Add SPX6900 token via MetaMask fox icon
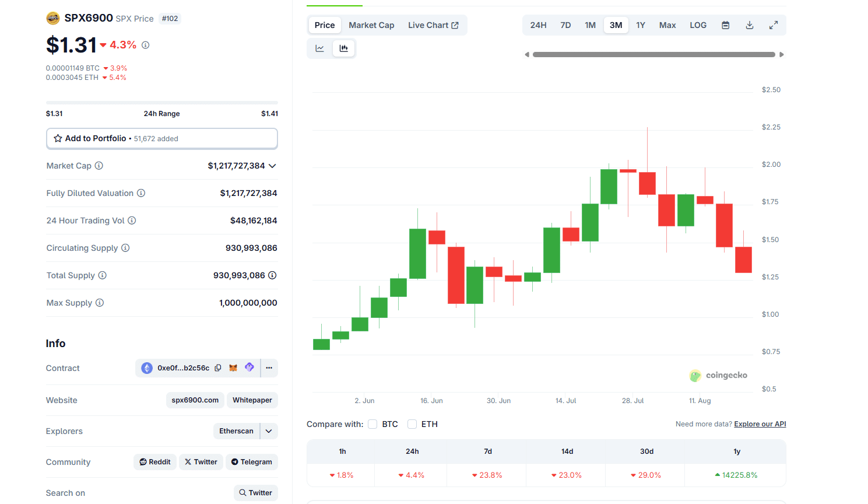 (x=233, y=367)
